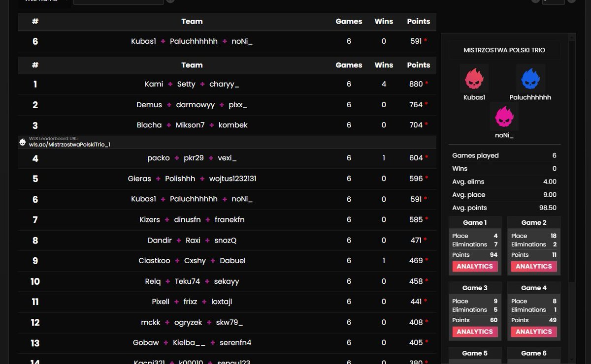Click the WLS skull logo beside Leaderboard URL
This screenshot has height=364, width=591.
coord(22,142)
